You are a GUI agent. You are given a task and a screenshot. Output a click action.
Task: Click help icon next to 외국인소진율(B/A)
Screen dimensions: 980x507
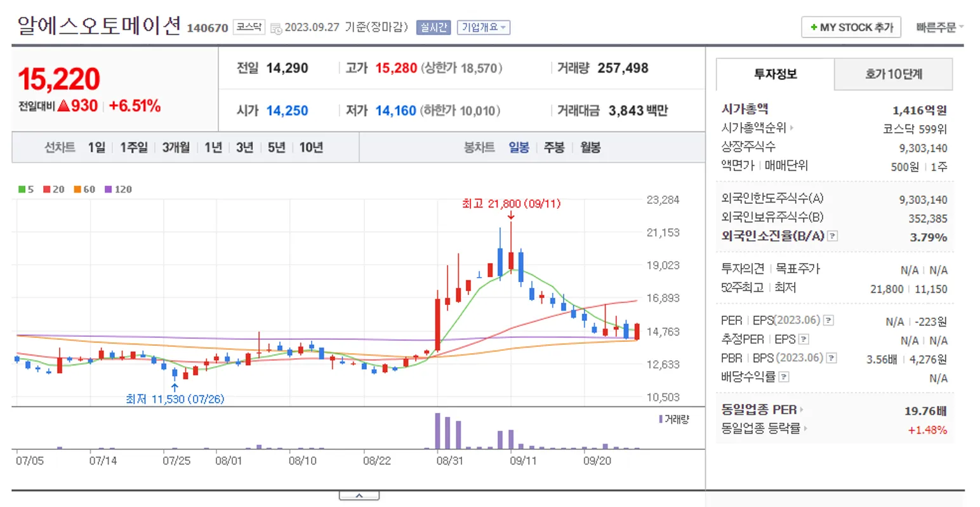pyautogui.click(x=833, y=236)
